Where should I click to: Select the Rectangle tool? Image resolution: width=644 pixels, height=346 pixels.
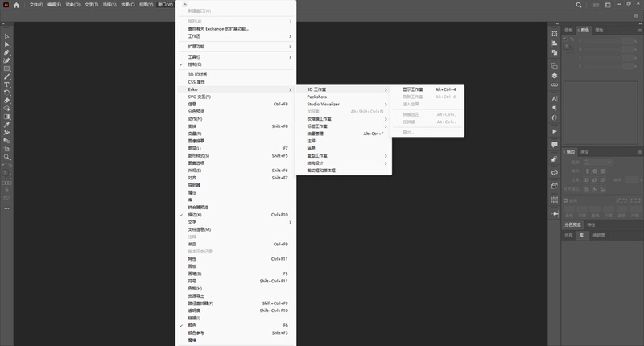coord(6,68)
